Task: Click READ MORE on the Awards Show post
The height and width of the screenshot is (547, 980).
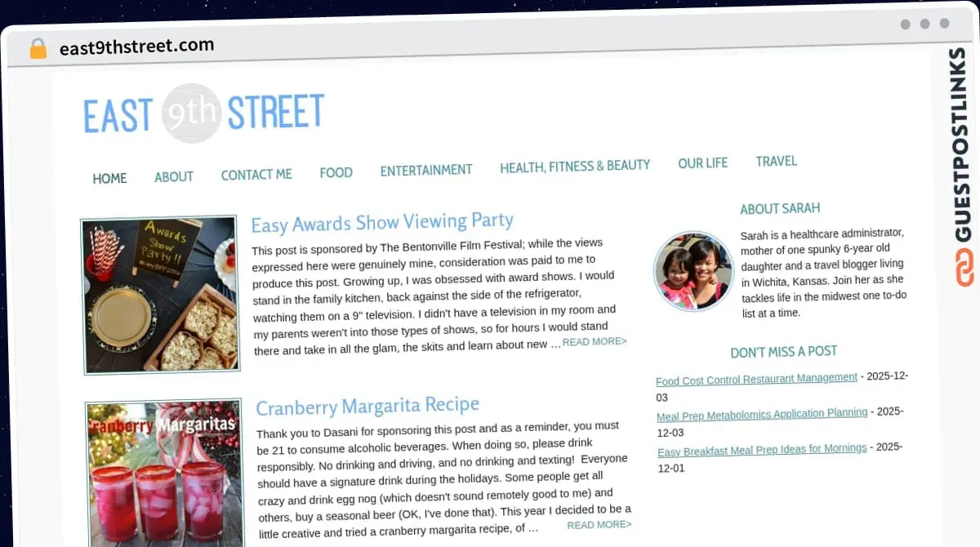Action: click(x=595, y=341)
